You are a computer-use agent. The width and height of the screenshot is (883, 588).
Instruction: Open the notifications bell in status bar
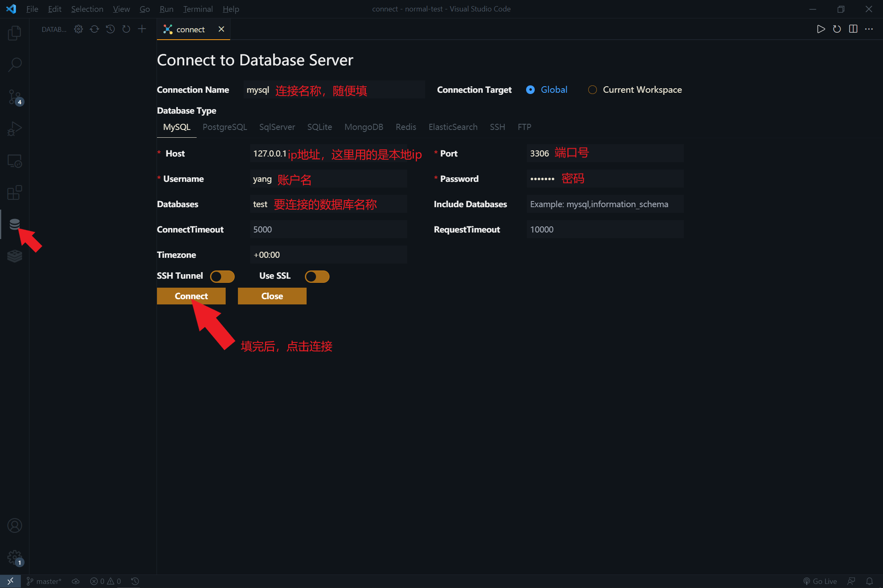869,581
